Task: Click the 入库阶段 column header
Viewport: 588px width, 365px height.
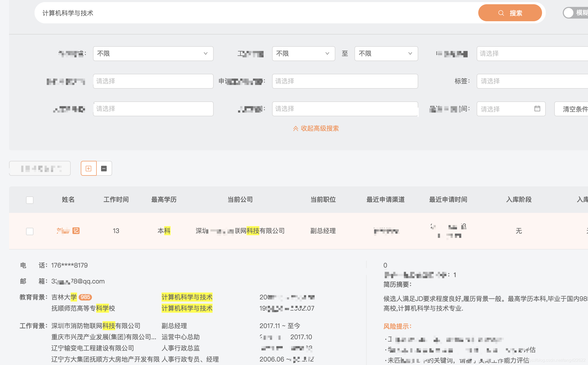Action: click(x=519, y=200)
